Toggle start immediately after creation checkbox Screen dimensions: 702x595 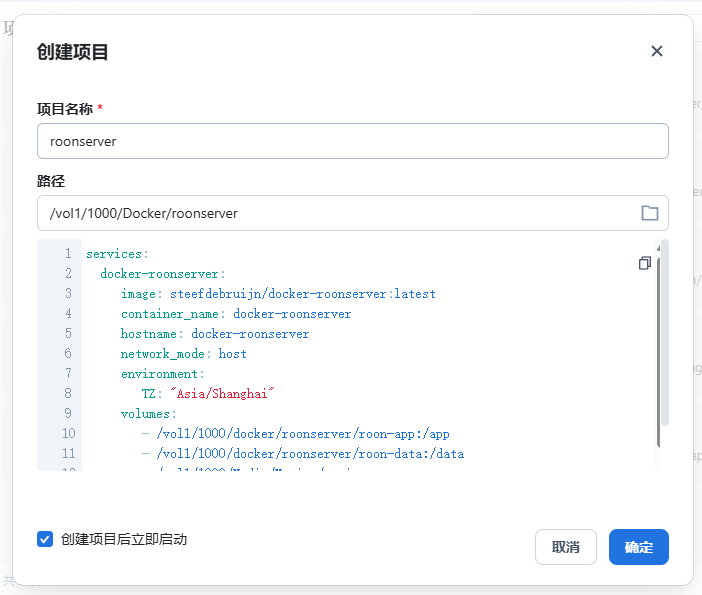(45, 539)
